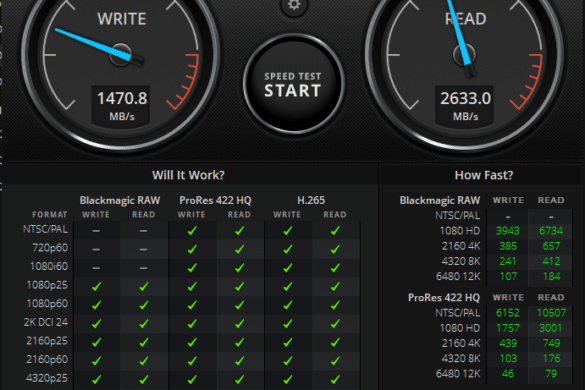585x390 pixels.
Task: Click 1080p60 Blackmagic RAW read checkmark
Action: click(144, 305)
